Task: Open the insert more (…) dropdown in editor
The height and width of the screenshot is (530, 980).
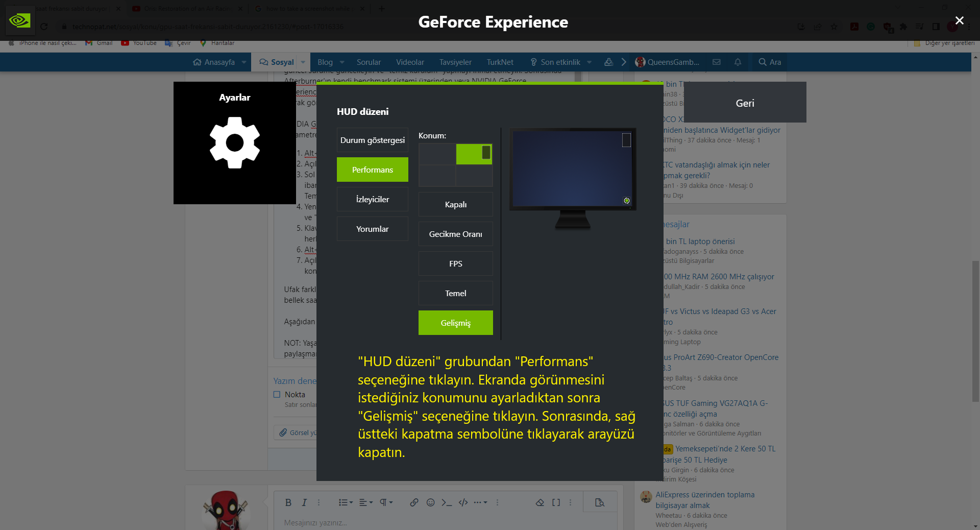Action: 480,502
